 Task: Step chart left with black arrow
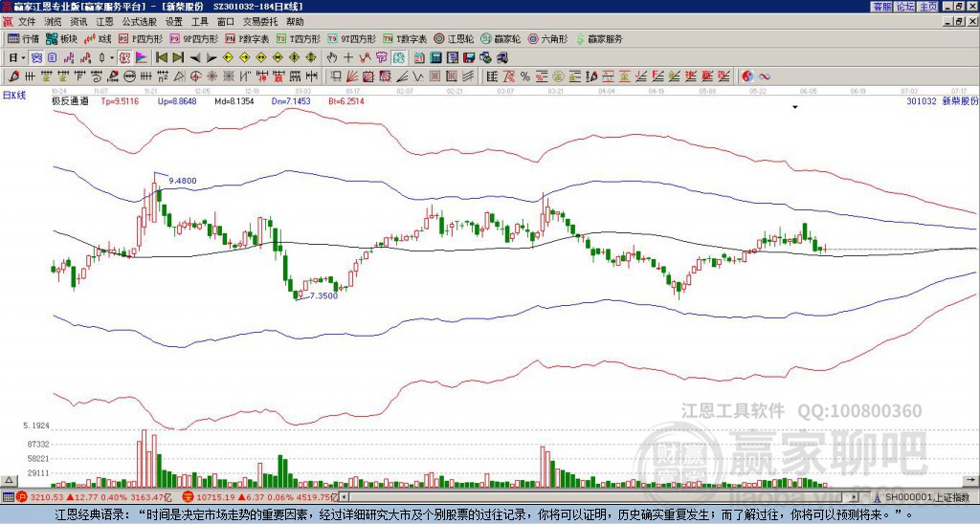[x=195, y=58]
